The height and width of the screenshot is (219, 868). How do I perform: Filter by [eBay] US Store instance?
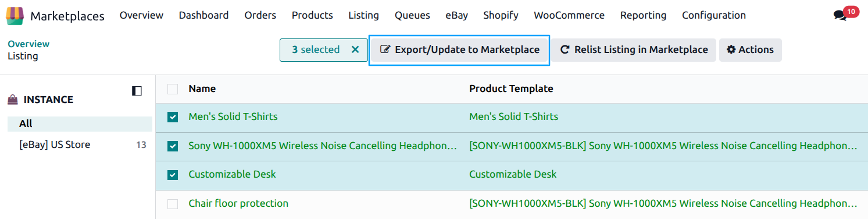(x=55, y=144)
